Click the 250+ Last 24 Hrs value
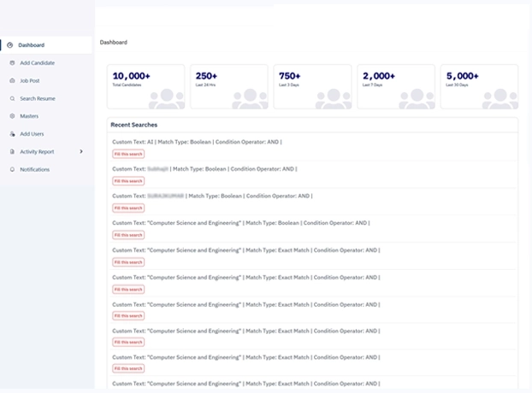 tap(206, 76)
